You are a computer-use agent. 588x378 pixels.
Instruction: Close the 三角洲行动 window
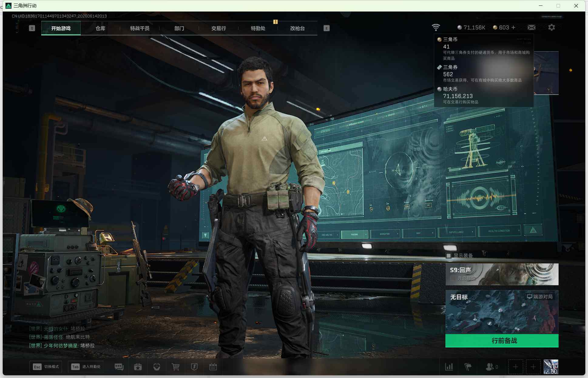(x=576, y=6)
